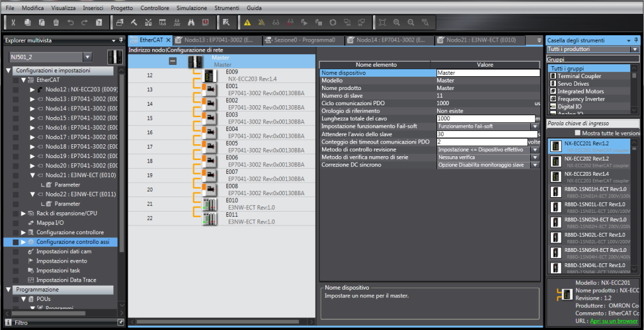Close the EtherCAT tab
This screenshot has height=330, width=644.
point(167,40)
